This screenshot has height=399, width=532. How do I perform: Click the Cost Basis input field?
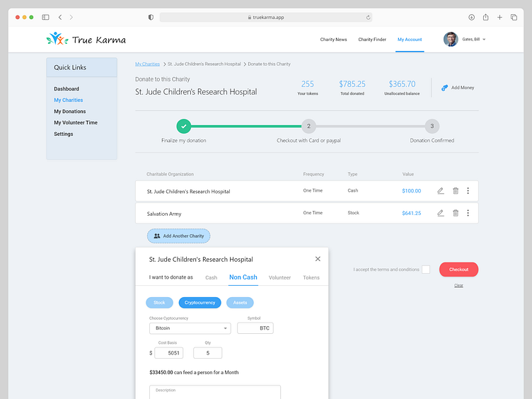click(168, 353)
